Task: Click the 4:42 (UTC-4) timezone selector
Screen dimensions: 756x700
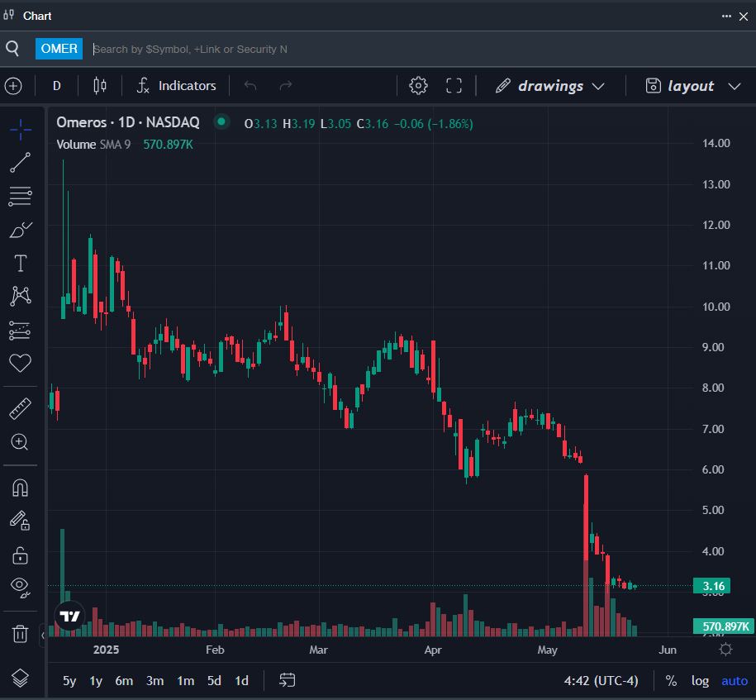Action: pyautogui.click(x=601, y=681)
